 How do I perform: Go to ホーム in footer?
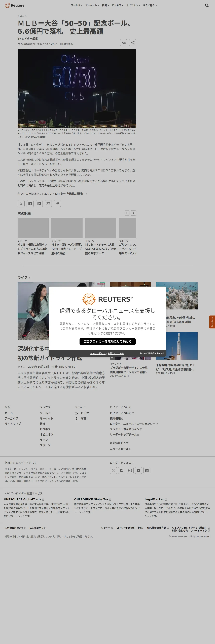click(x=9, y=413)
